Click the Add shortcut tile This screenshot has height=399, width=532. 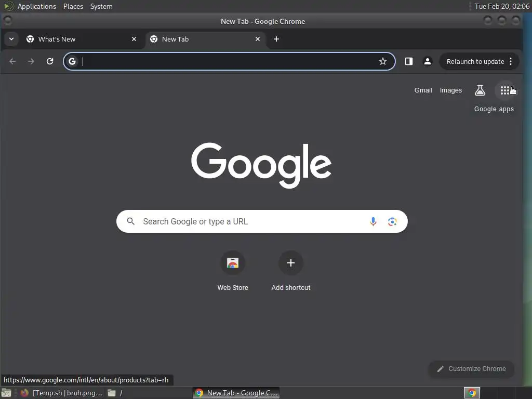291,271
